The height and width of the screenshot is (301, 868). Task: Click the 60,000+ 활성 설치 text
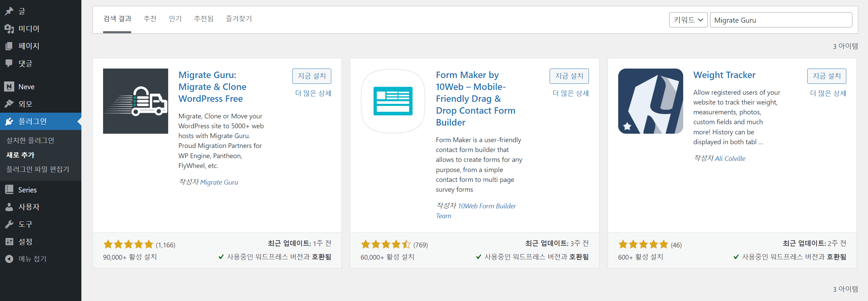pyautogui.click(x=387, y=257)
